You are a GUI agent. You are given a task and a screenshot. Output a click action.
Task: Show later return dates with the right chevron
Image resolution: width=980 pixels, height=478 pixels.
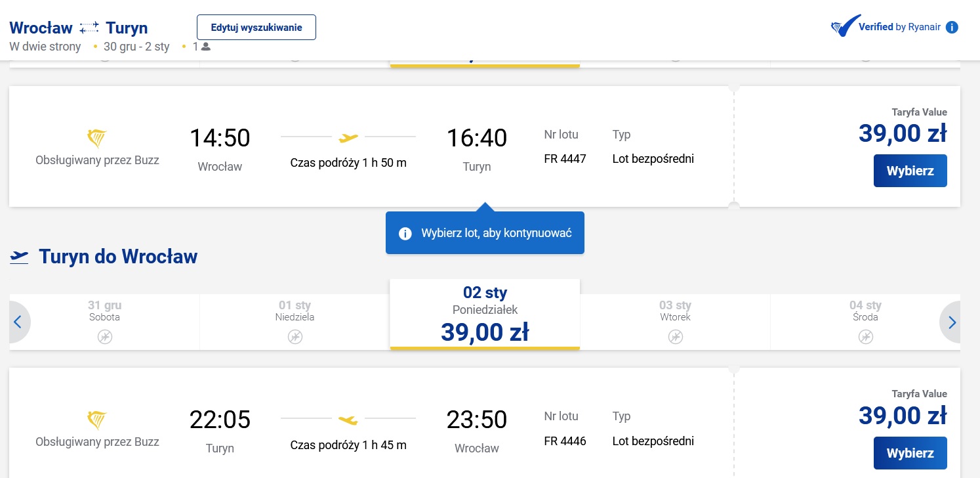[x=952, y=322]
